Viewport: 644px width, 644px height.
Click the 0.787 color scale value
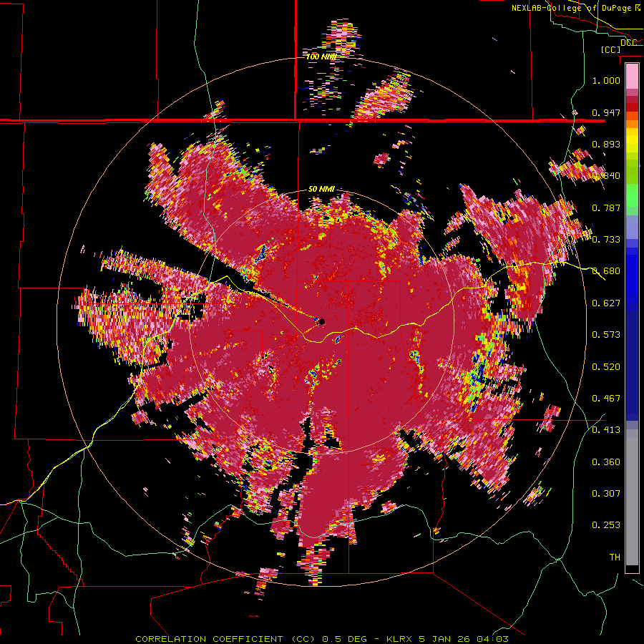pyautogui.click(x=606, y=208)
